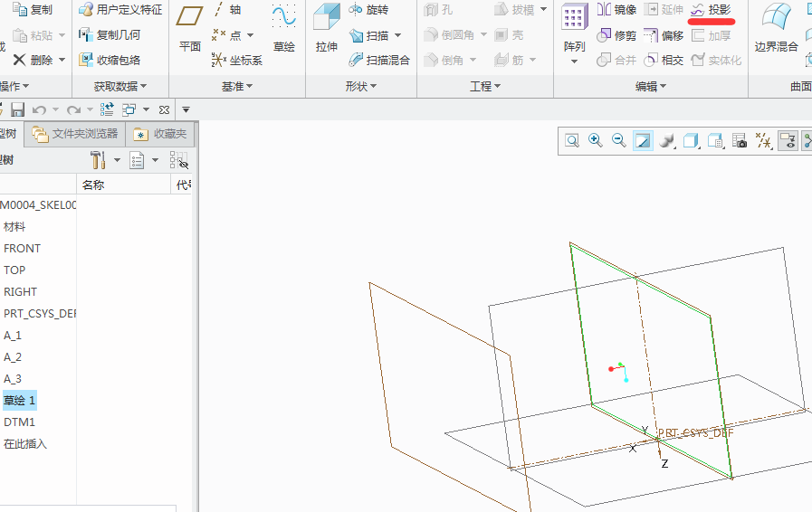Expand the 基准 (Datum) group menu
Image resolution: width=812 pixels, height=512 pixels.
237,87
